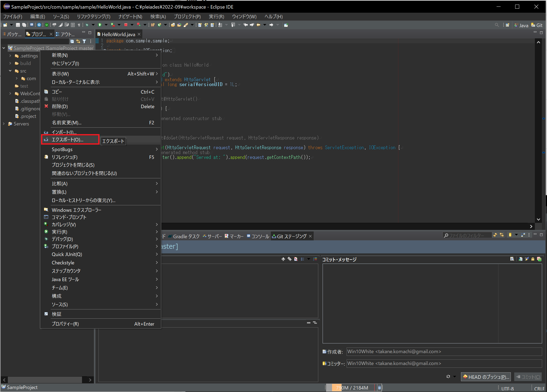Click the Git perspective icon
The image size is (547, 392).
coord(537,25)
